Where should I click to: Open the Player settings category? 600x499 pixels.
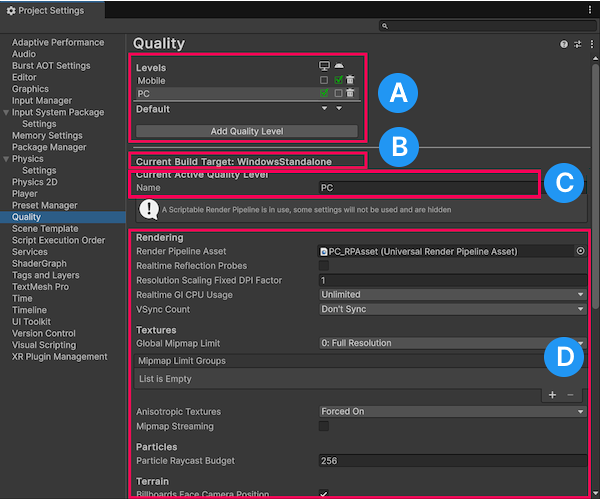[26, 194]
